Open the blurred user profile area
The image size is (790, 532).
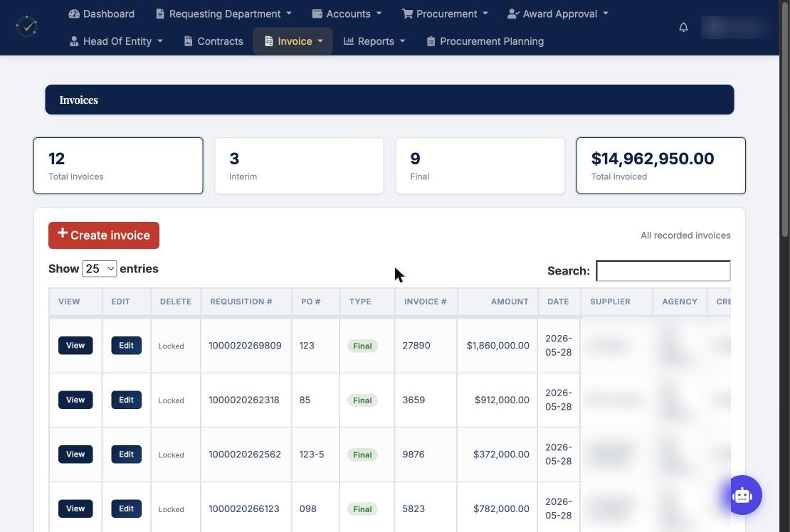coord(736,28)
